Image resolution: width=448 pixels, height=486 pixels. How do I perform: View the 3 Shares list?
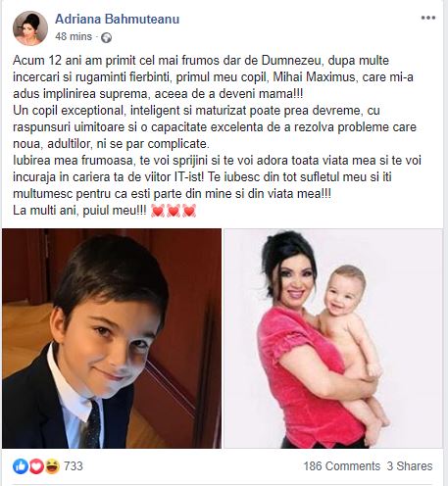click(410, 466)
